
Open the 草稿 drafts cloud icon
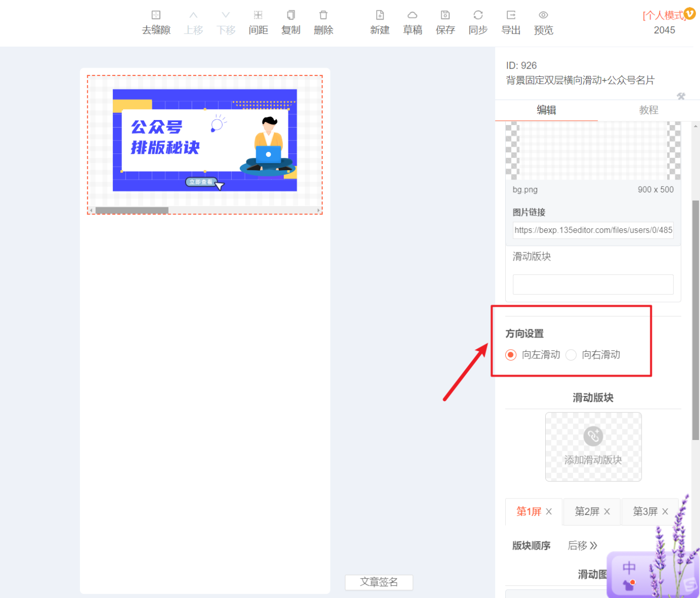413,15
